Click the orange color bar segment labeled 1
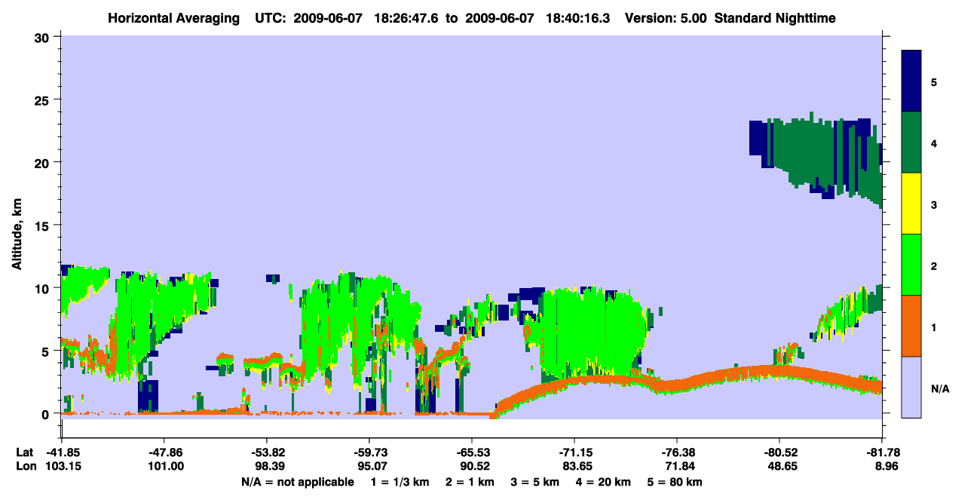Viewport: 980px width, 503px height. (x=911, y=326)
